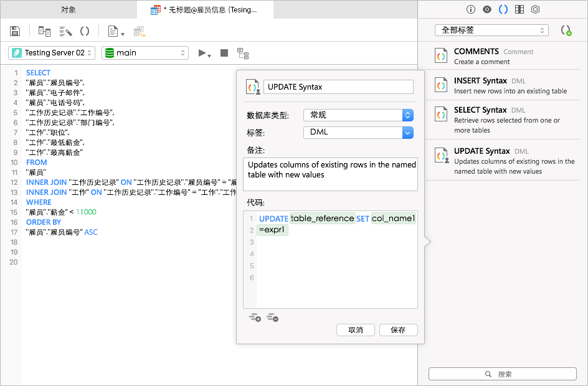The height and width of the screenshot is (386, 588).
Task: Click the UPDATE Syntax list item icon
Action: pos(442,155)
